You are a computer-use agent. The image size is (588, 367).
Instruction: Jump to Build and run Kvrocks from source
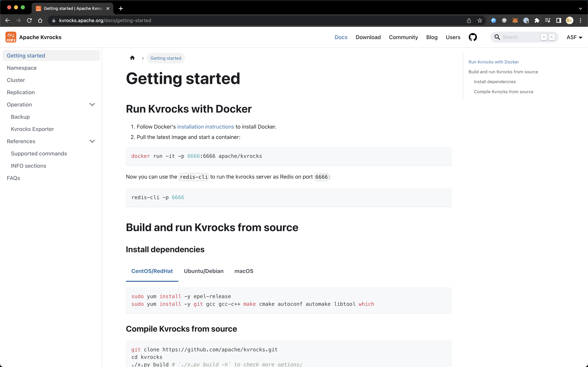(503, 72)
